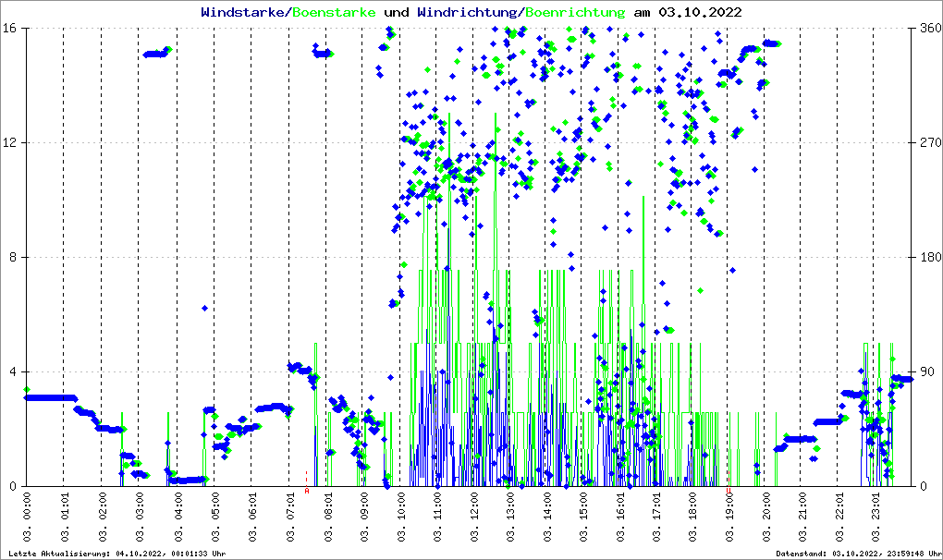The width and height of the screenshot is (943, 560).
Task: Click the red "A" marker on the time axis
Action: (x=307, y=491)
